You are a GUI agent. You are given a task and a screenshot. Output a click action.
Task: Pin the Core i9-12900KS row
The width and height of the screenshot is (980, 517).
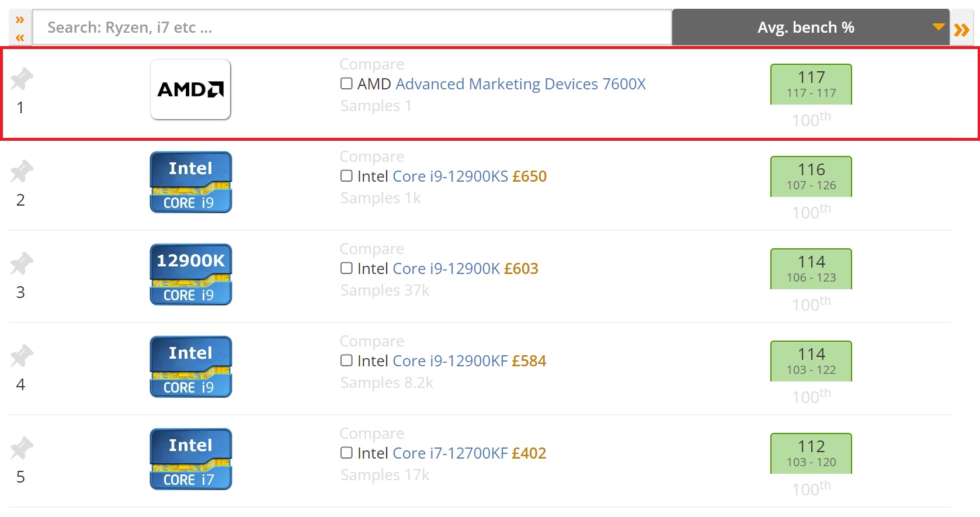coord(22,172)
